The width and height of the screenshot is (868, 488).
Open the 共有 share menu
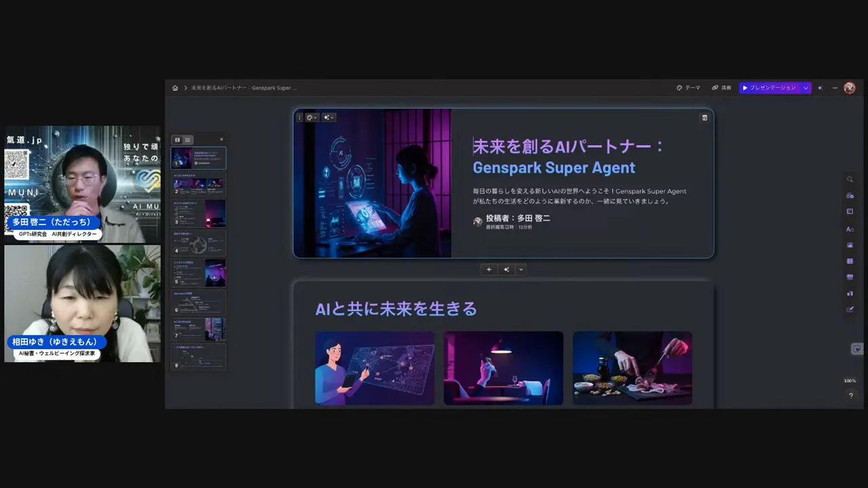(x=722, y=88)
